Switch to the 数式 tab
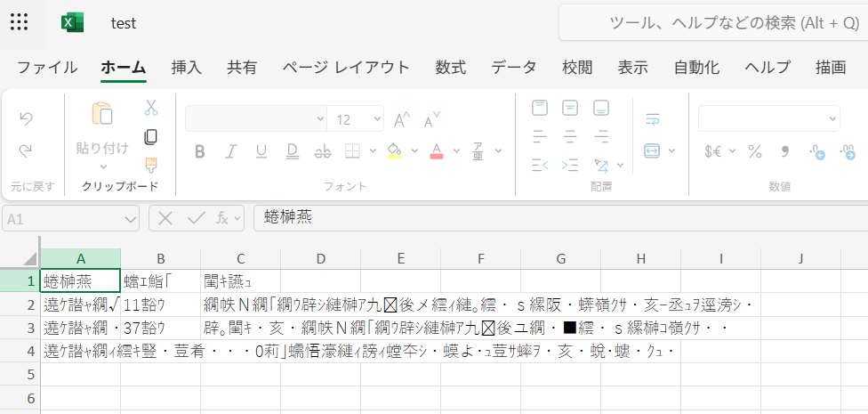This screenshot has height=414, width=868. click(451, 68)
